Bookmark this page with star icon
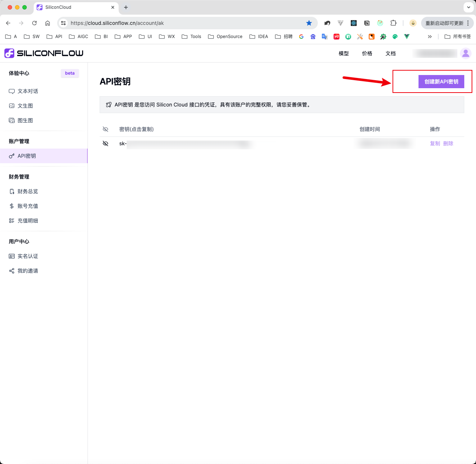The height and width of the screenshot is (464, 476). coord(309,23)
